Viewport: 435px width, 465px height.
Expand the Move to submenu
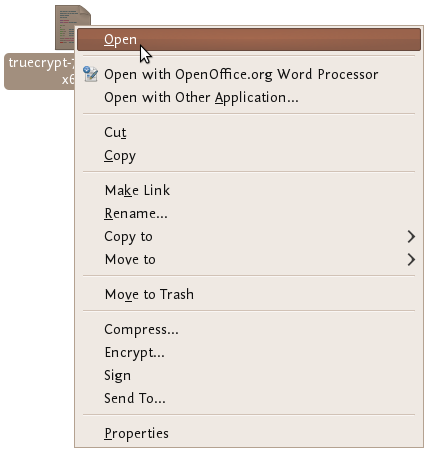tap(249, 260)
